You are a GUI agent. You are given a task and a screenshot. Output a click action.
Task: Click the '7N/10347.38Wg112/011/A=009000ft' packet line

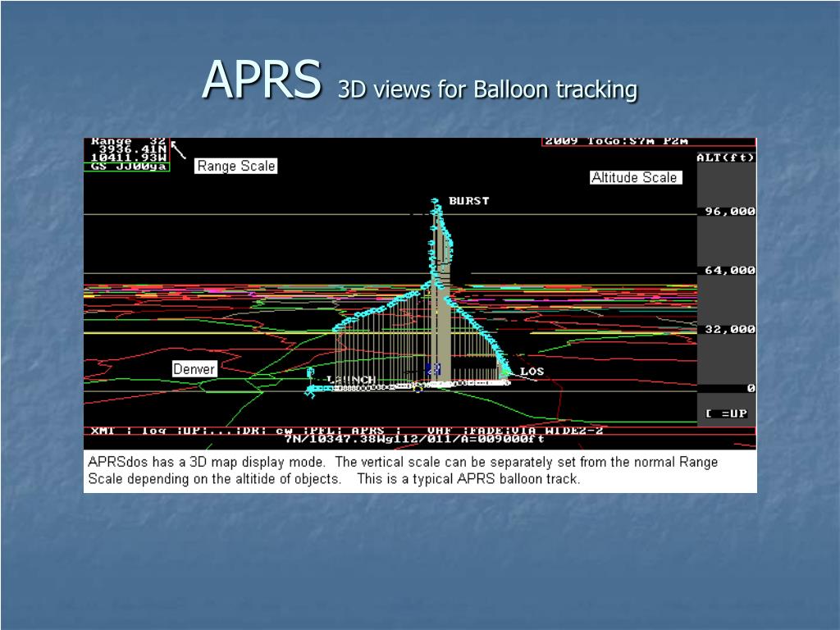pos(414,440)
